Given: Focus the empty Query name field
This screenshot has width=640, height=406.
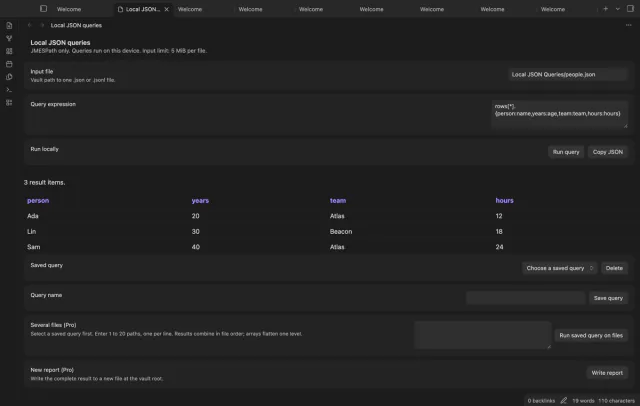Looking at the screenshot, I should click(x=525, y=298).
